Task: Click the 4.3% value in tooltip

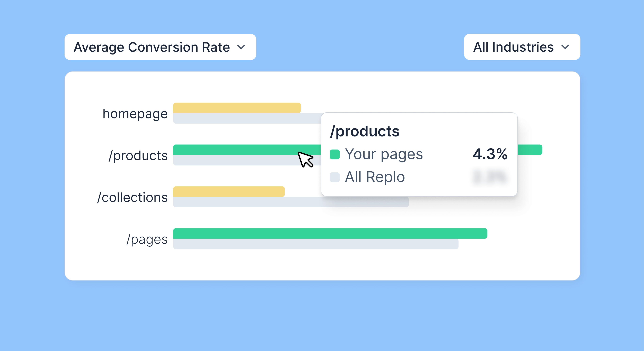Action: coord(490,154)
